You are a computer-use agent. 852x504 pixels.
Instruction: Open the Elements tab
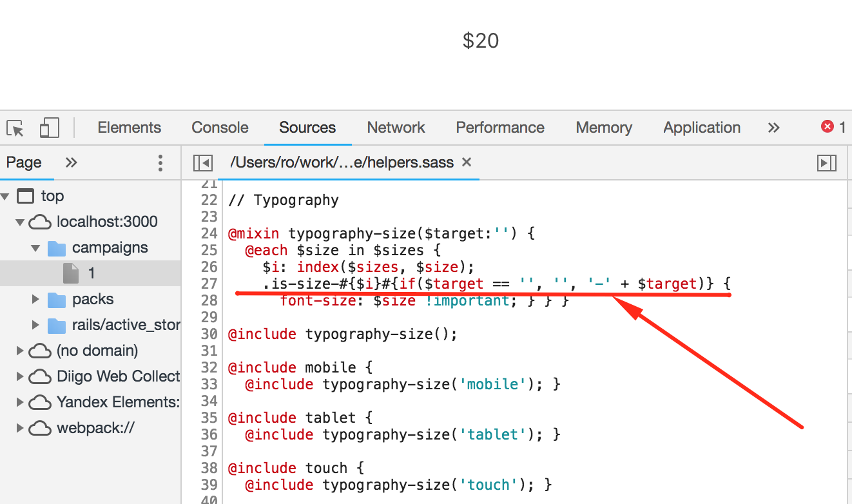(x=129, y=128)
